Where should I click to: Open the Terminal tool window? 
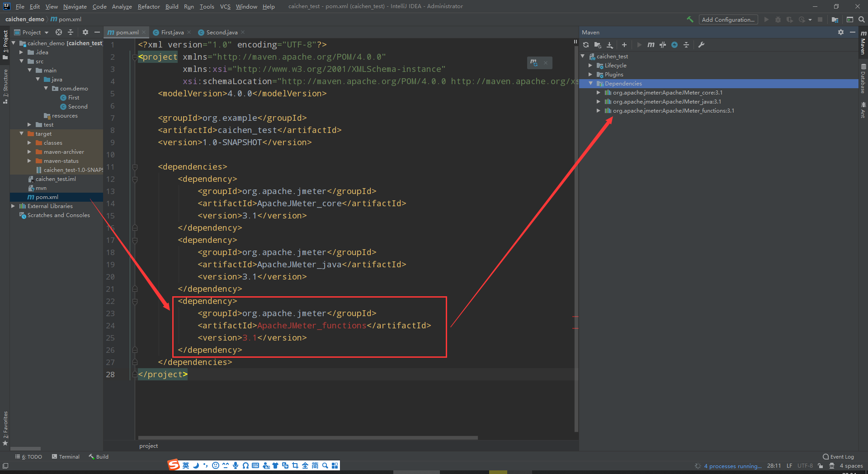click(66, 457)
